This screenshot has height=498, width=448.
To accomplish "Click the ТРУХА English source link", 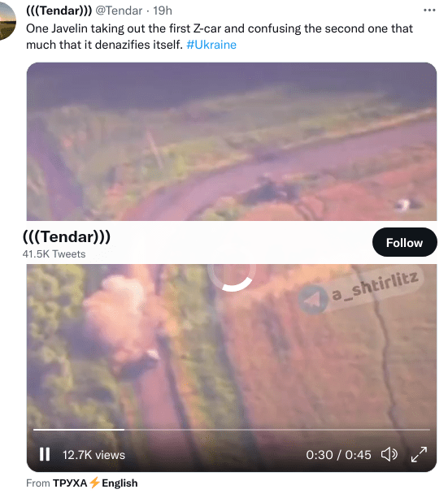I will [95, 483].
